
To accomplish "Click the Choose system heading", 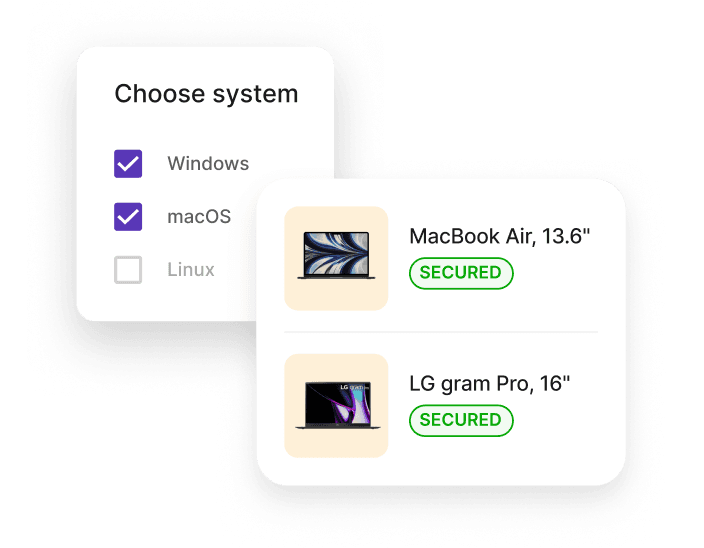I will coord(206,94).
